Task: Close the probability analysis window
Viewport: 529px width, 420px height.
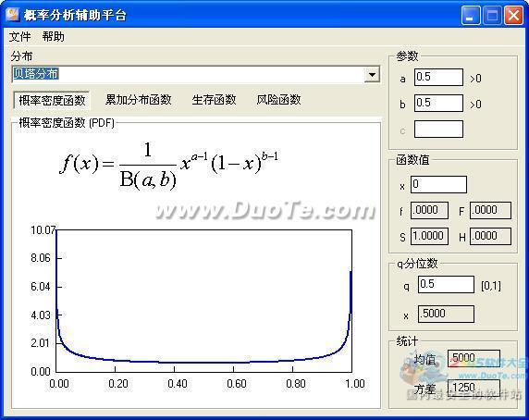Action: (513, 15)
